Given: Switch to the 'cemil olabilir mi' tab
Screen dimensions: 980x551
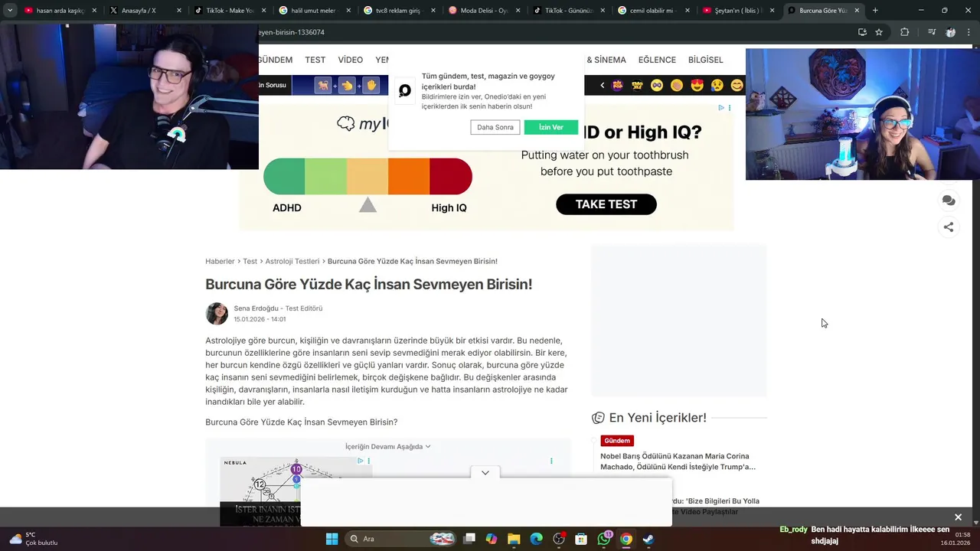Looking at the screenshot, I should click(x=653, y=11).
